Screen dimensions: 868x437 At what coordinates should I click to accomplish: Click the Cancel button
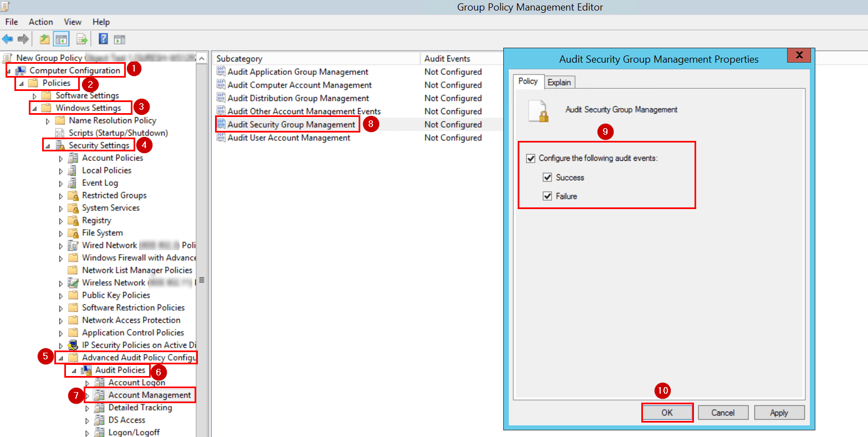pyautogui.click(x=723, y=412)
